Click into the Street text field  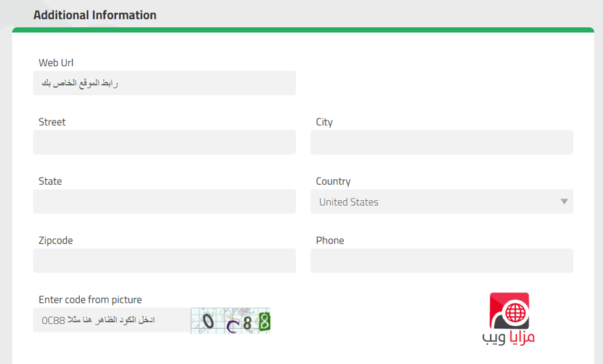(x=165, y=142)
